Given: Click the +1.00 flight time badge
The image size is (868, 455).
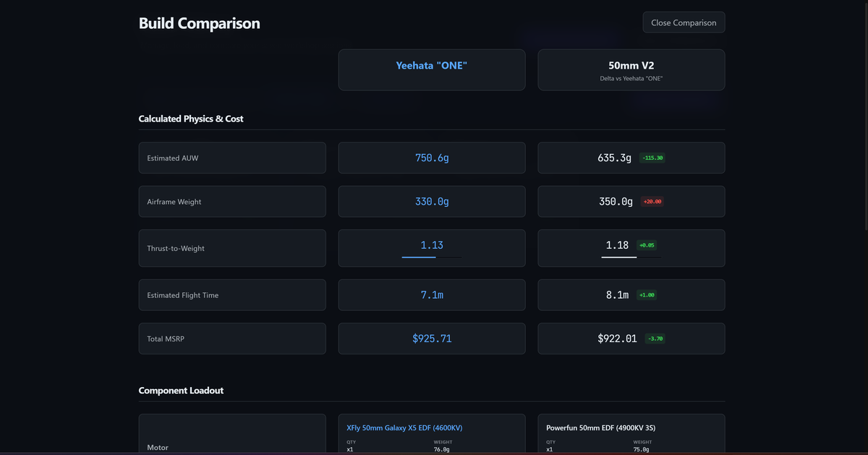Looking at the screenshot, I should [x=647, y=295].
